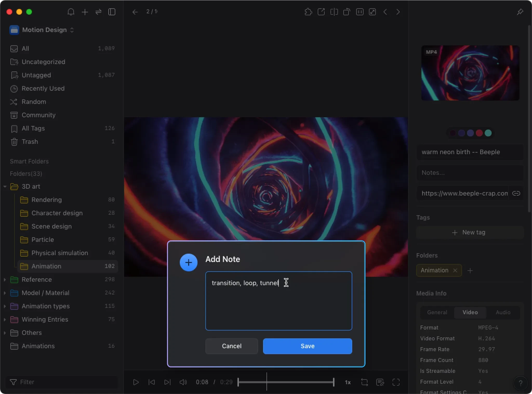This screenshot has height=394, width=532.
Task: Click the teal color swatch
Action: [x=488, y=133]
